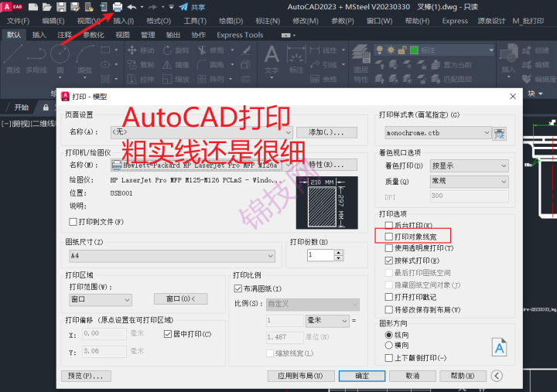This screenshot has width=557, height=392.
Task: Select the 阵列 array tool
Action: click(211, 79)
